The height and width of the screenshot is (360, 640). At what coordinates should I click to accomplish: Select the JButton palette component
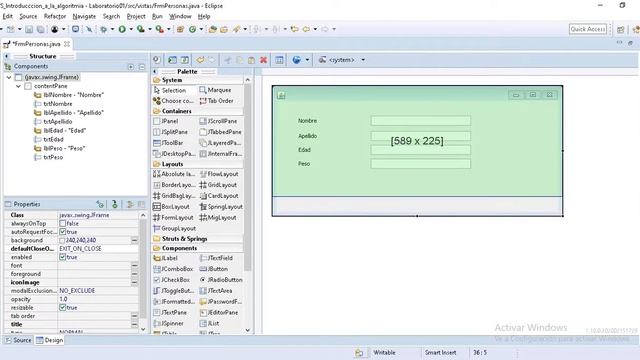213,269
